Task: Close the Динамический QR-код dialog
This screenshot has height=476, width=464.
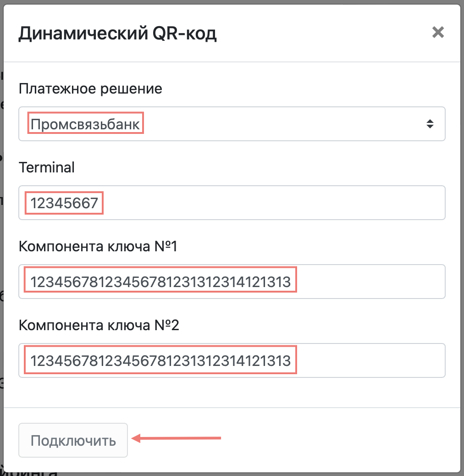Action: coord(438,32)
